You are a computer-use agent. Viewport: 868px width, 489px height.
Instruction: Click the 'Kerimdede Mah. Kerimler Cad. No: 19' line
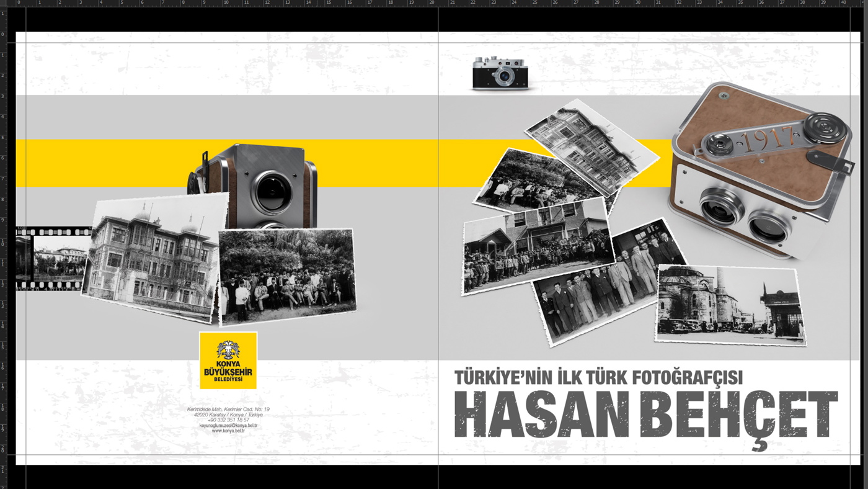tap(228, 410)
